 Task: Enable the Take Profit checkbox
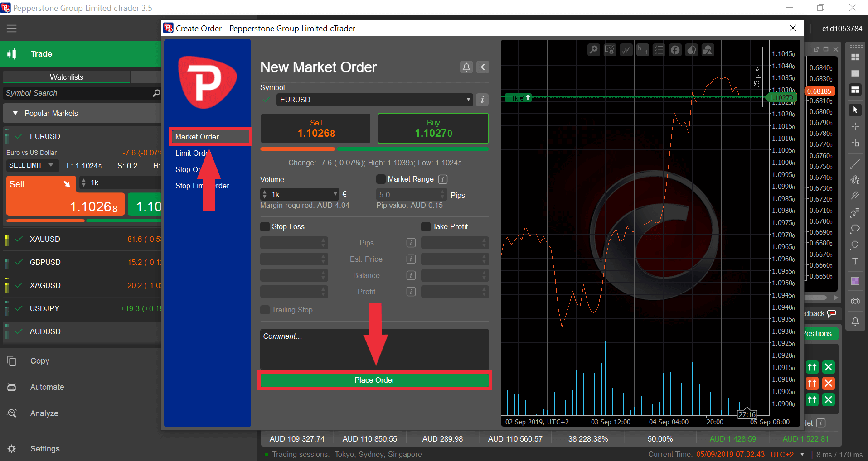pos(426,226)
